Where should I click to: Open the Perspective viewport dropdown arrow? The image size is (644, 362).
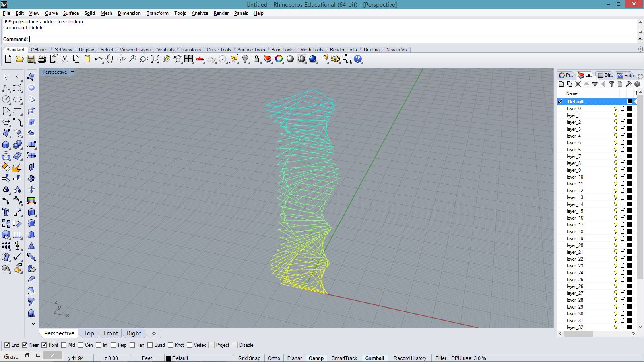pos(72,72)
